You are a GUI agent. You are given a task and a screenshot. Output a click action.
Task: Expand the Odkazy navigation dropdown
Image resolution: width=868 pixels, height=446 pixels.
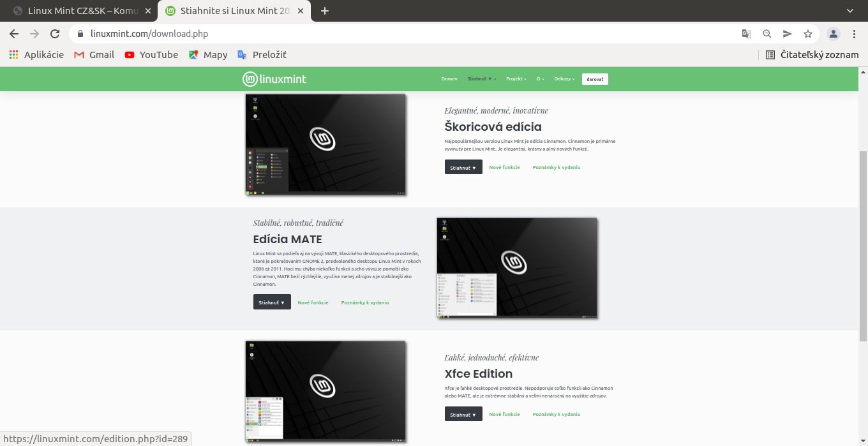tap(564, 79)
